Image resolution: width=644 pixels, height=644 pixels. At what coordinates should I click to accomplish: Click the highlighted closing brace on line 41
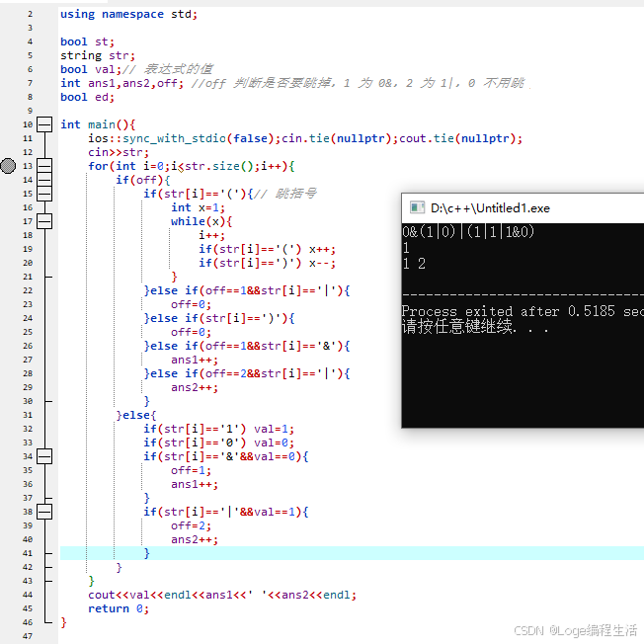146,553
